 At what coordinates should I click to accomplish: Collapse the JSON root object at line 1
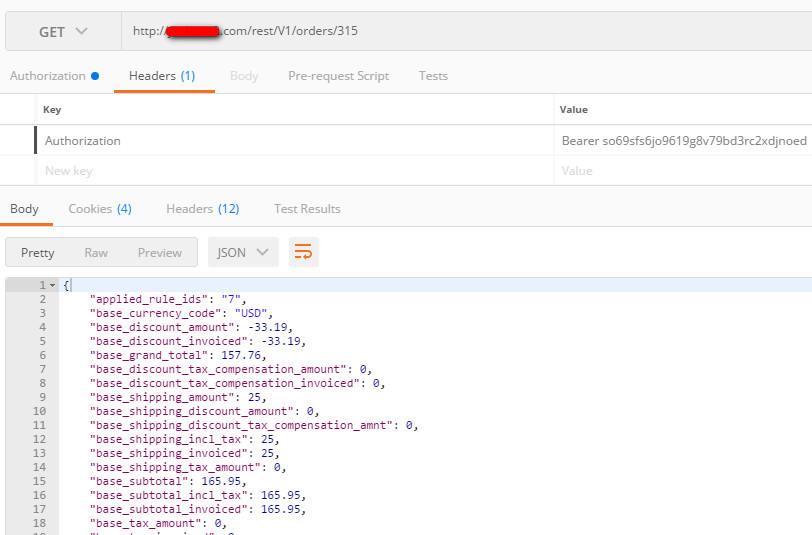(52, 286)
